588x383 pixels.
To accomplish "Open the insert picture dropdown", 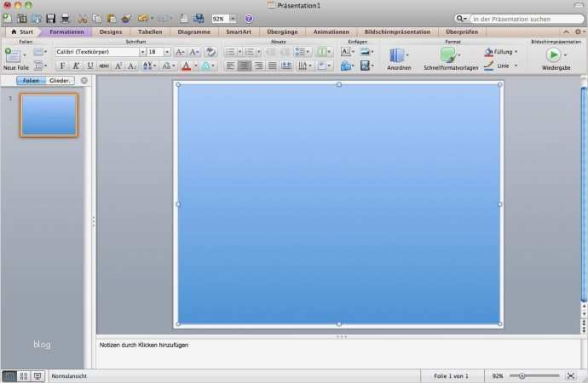I will 372,52.
